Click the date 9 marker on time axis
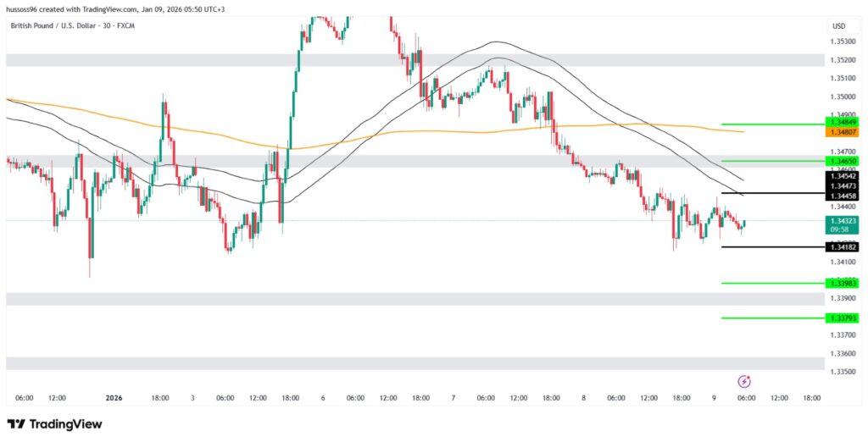The width and height of the screenshot is (868, 442). pyautogui.click(x=713, y=397)
